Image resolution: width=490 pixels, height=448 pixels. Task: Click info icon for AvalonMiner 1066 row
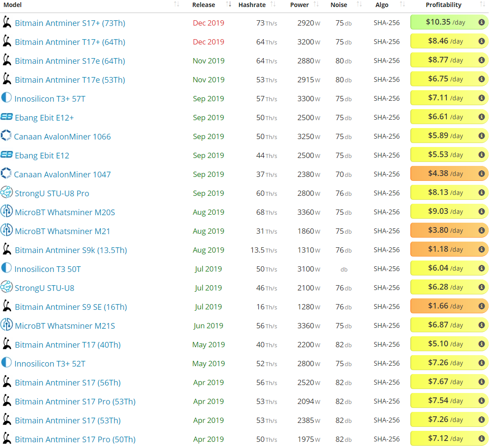tap(482, 136)
